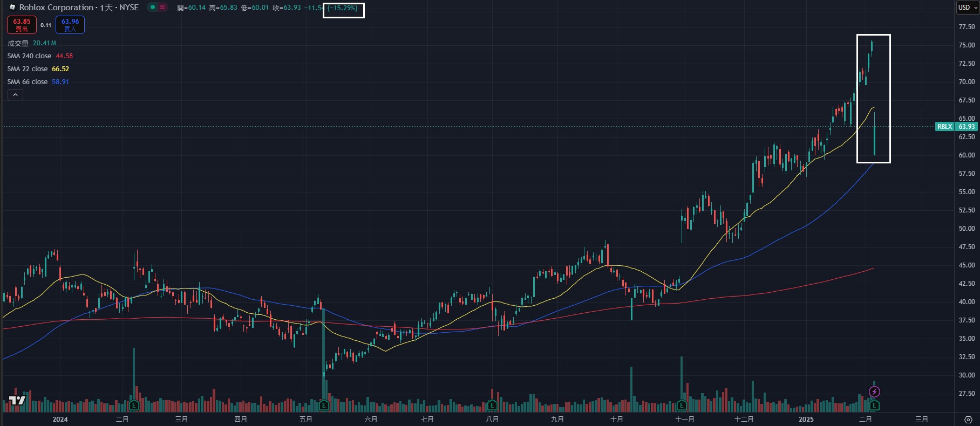Screen dimensions: 980x426
Task: Click the red 63.85 賣出 sell button
Action: [22, 25]
